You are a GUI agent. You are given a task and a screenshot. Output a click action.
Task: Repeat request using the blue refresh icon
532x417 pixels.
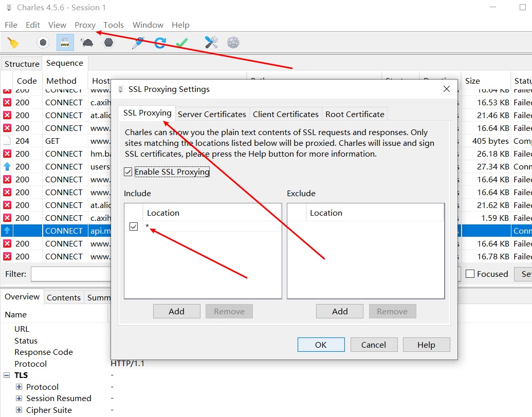tap(160, 43)
